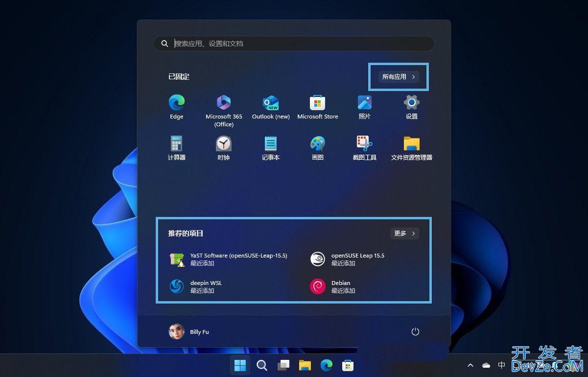Launch the 计算器 calculator app
The height and width of the screenshot is (377, 588).
[x=177, y=148]
